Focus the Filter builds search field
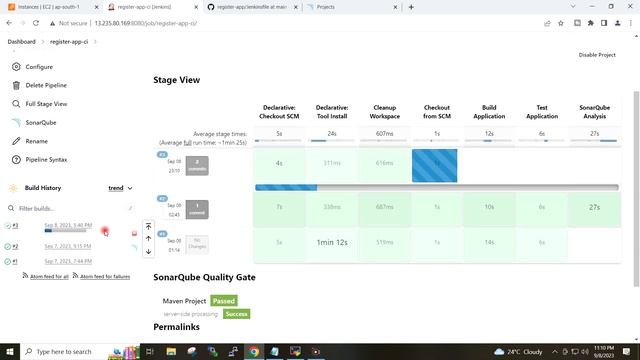This screenshot has height=360, width=640. tap(70, 208)
